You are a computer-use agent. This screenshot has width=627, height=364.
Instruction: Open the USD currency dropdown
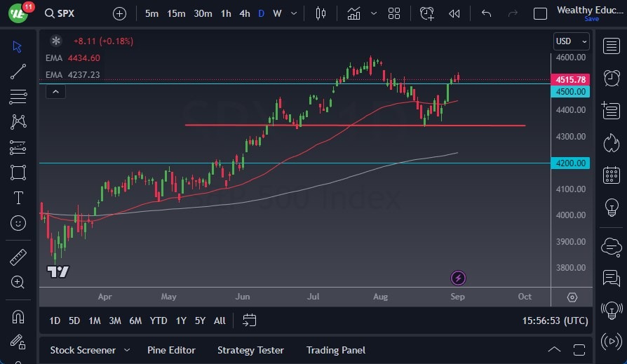pos(571,41)
